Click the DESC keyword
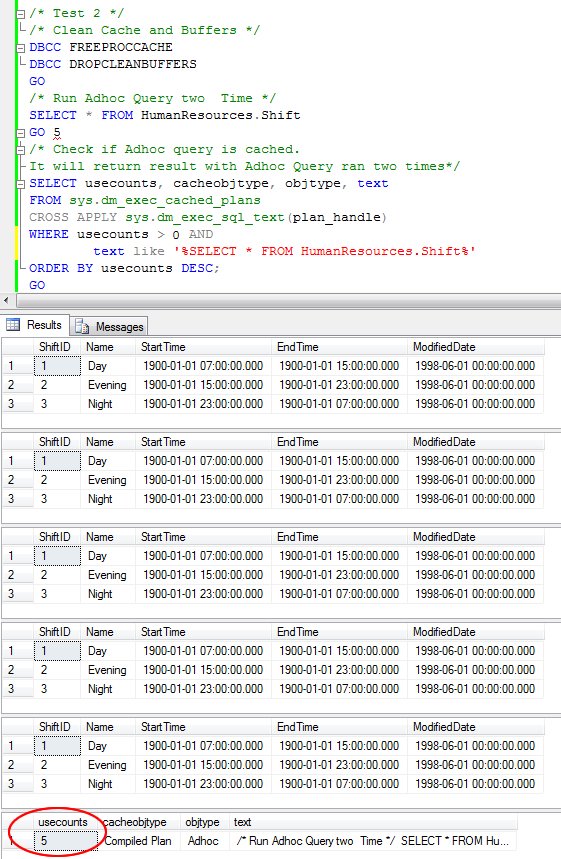This screenshot has height=859, width=561. pyautogui.click(x=197, y=268)
